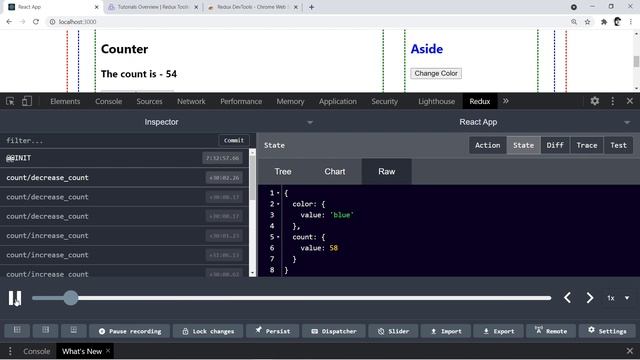Image resolution: width=640 pixels, height=360 pixels.
Task: Switch to the State view tab
Action: tap(523, 145)
